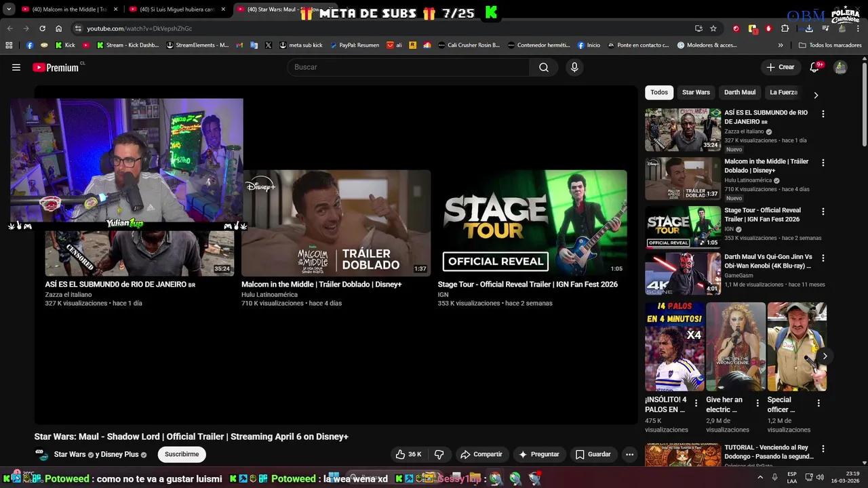Open the Cali Crusher Rosin bookmark
Viewport: 868px width, 488px height.
tap(469, 45)
